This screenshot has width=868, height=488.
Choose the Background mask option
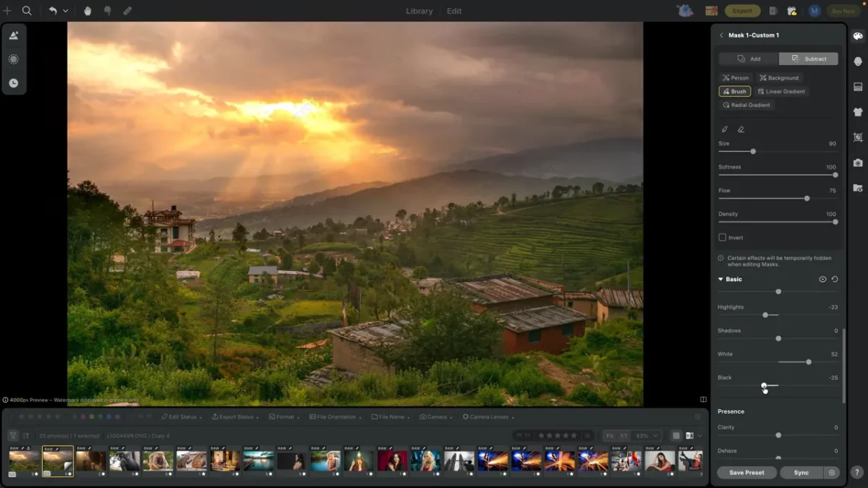(779, 77)
